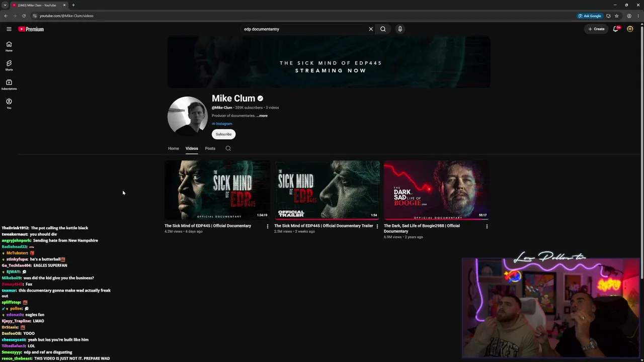Viewport: 644px width, 362px height.
Task: Click '2.5M views · 2 weeks ago' text
Action: tap(293, 231)
